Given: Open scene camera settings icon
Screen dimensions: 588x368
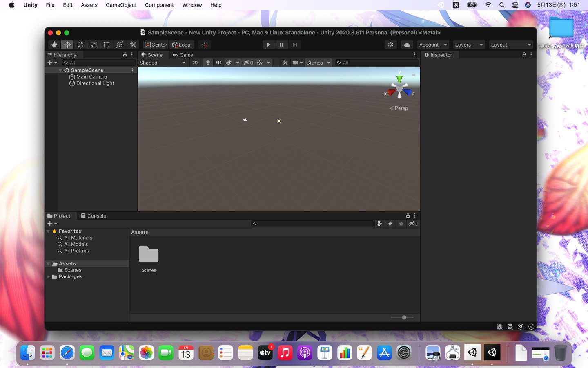Looking at the screenshot, I should point(295,63).
